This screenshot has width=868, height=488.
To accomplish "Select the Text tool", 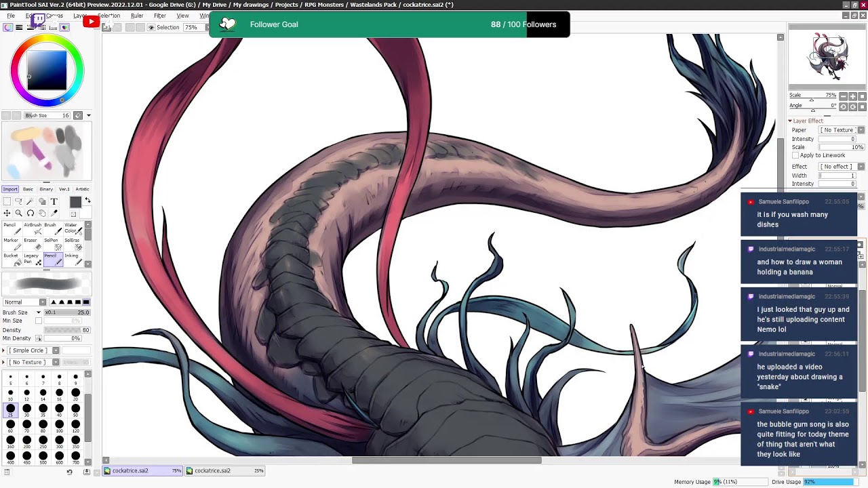I will (x=54, y=201).
